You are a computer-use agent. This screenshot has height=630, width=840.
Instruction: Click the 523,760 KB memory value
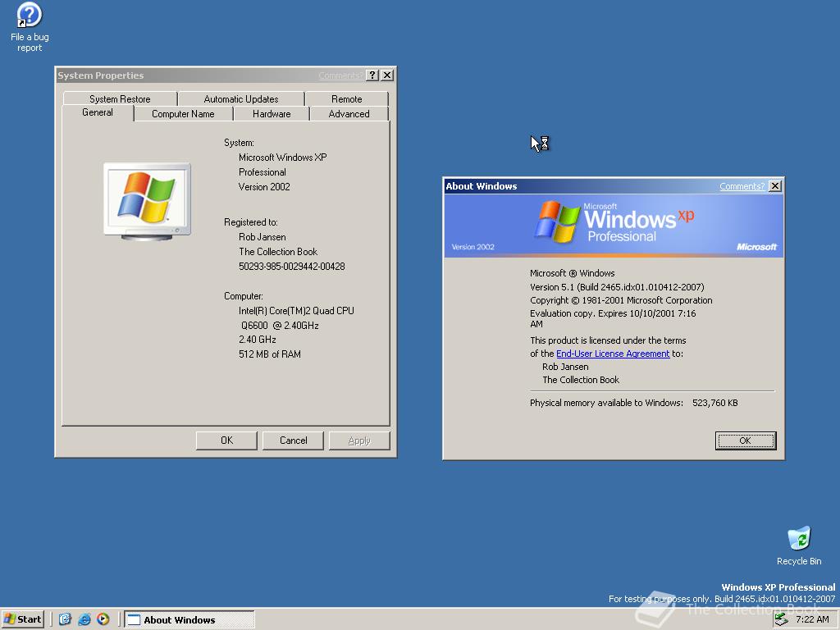(x=714, y=403)
